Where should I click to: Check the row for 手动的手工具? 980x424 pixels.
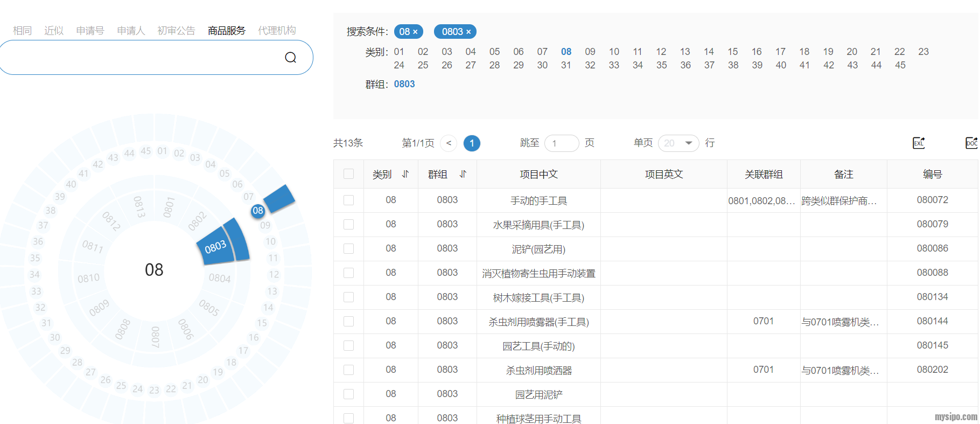pyautogui.click(x=349, y=200)
